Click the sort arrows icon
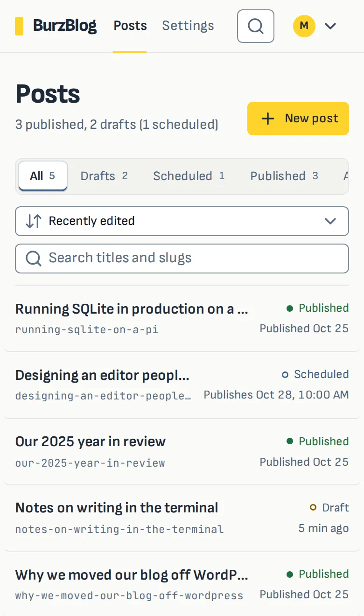The height and width of the screenshot is (616, 364). pos(34,221)
